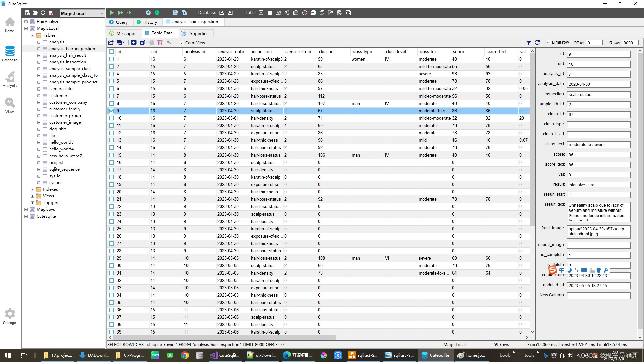
Task: Click the create new Table icon
Action: [x=261, y=13]
